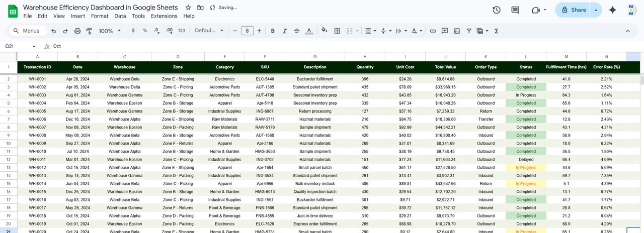Open the 123 more number formats menu

tap(182, 31)
